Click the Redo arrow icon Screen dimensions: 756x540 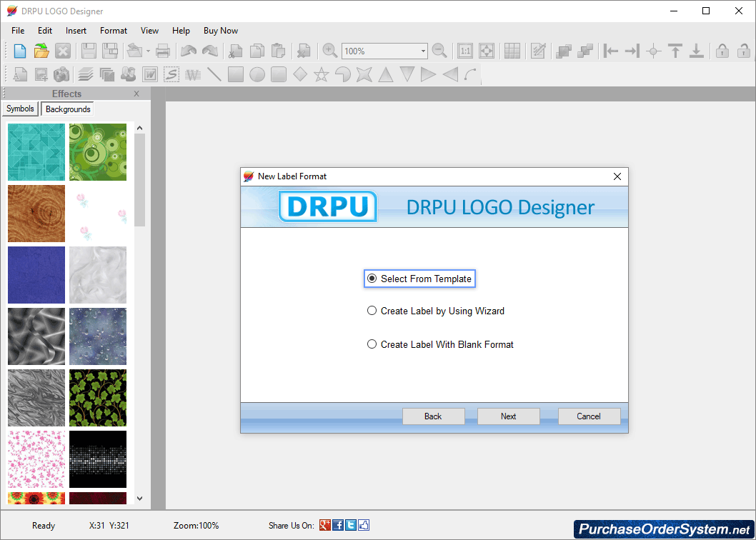point(210,51)
